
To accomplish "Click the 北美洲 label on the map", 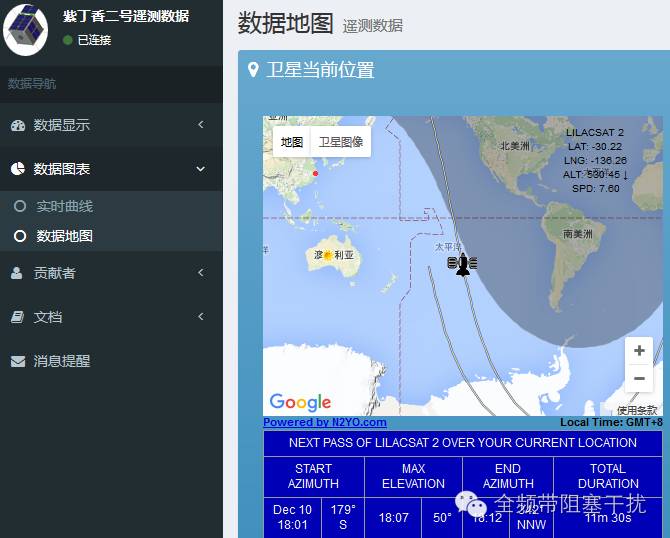I will pyautogui.click(x=515, y=146).
